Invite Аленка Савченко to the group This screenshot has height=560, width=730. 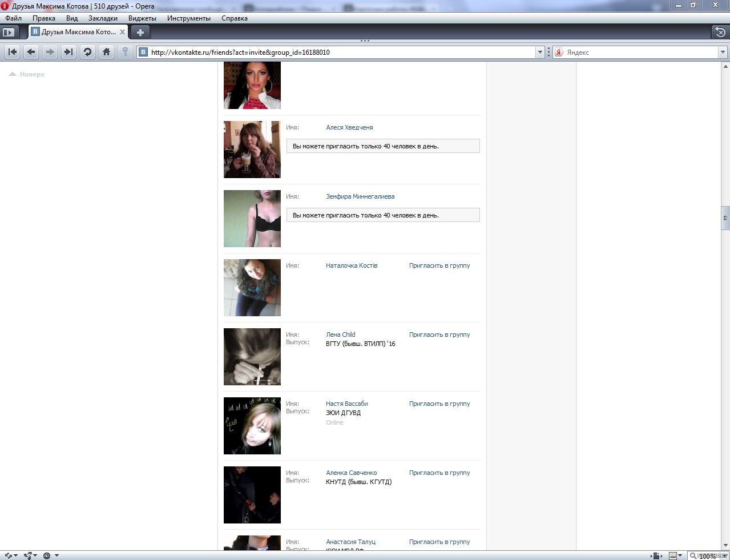coord(439,473)
